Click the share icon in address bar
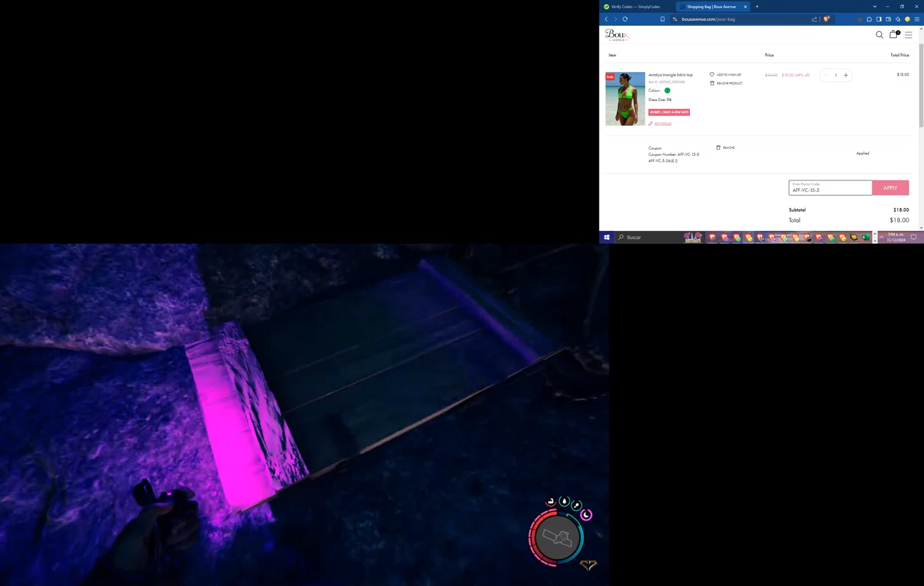924x586 pixels. click(x=814, y=19)
